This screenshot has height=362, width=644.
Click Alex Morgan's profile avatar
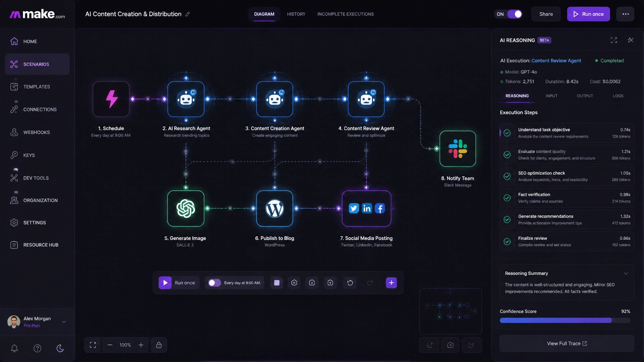click(14, 322)
